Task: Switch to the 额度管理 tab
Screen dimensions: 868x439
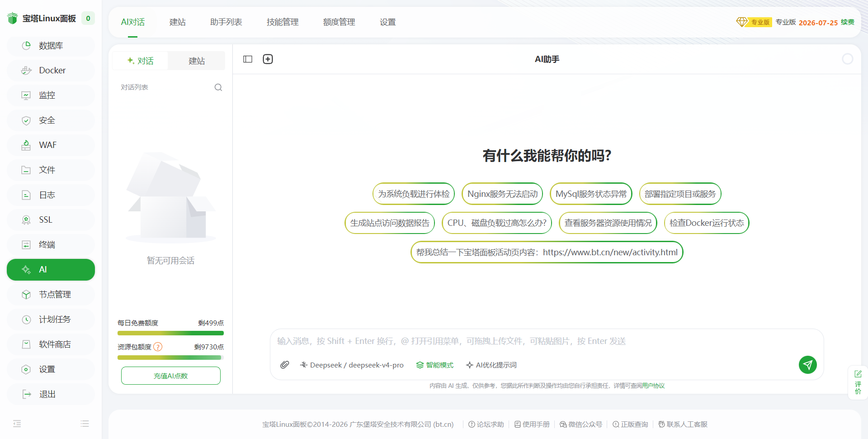Action: click(x=339, y=22)
